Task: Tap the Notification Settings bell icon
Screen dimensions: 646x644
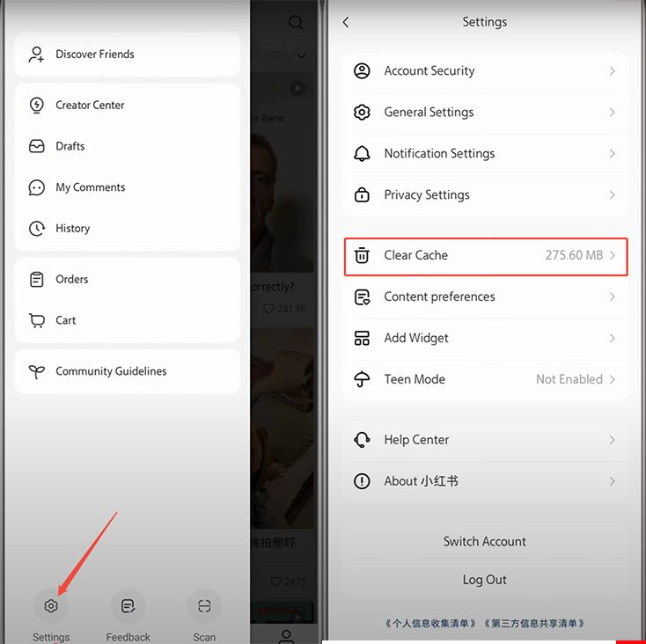Action: (x=362, y=154)
